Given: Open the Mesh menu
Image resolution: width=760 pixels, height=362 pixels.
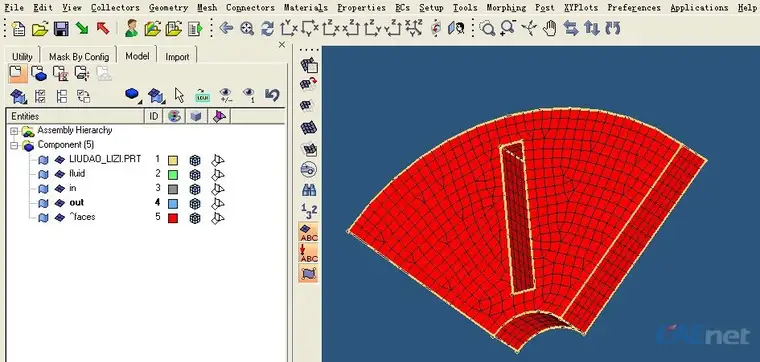Looking at the screenshot, I should coord(207,8).
